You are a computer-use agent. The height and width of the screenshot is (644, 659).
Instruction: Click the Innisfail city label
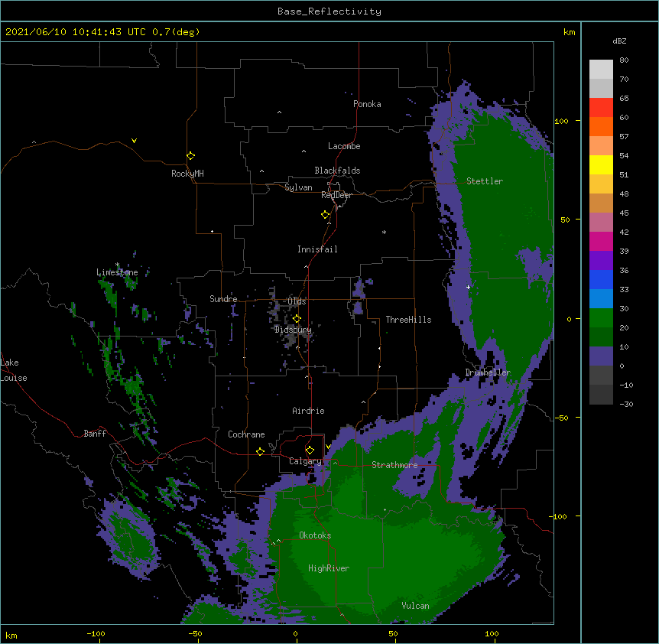click(317, 249)
